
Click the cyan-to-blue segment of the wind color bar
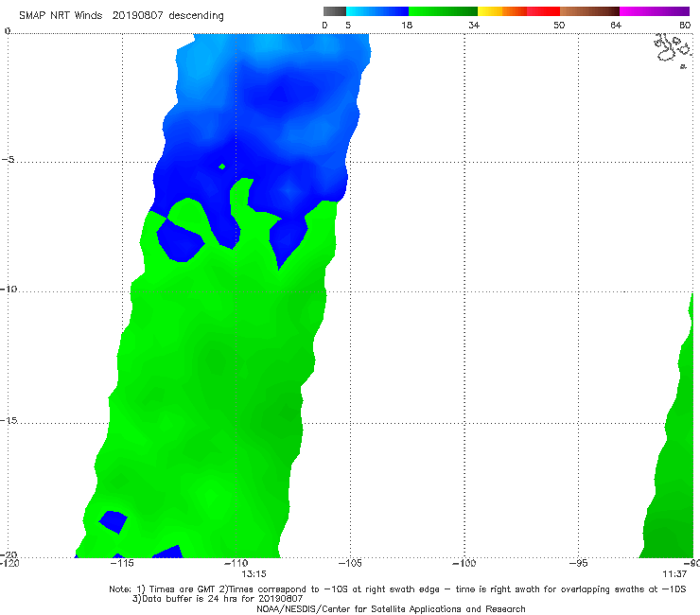[x=377, y=11]
